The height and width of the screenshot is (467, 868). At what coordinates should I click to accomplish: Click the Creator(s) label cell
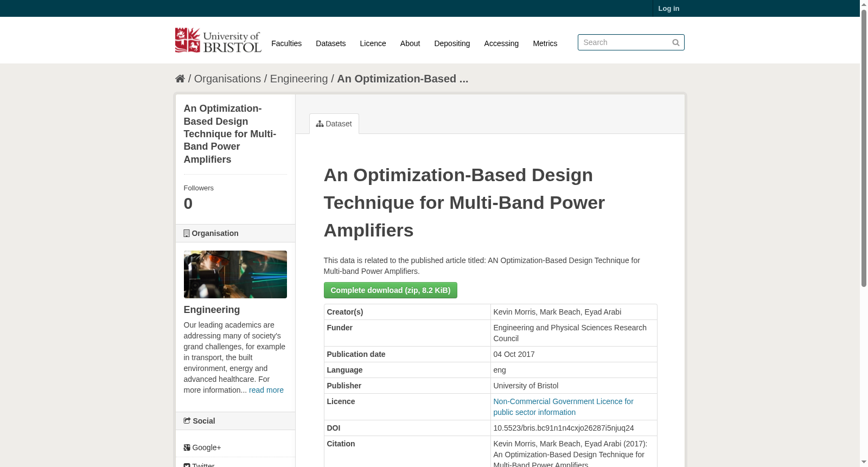click(x=407, y=312)
